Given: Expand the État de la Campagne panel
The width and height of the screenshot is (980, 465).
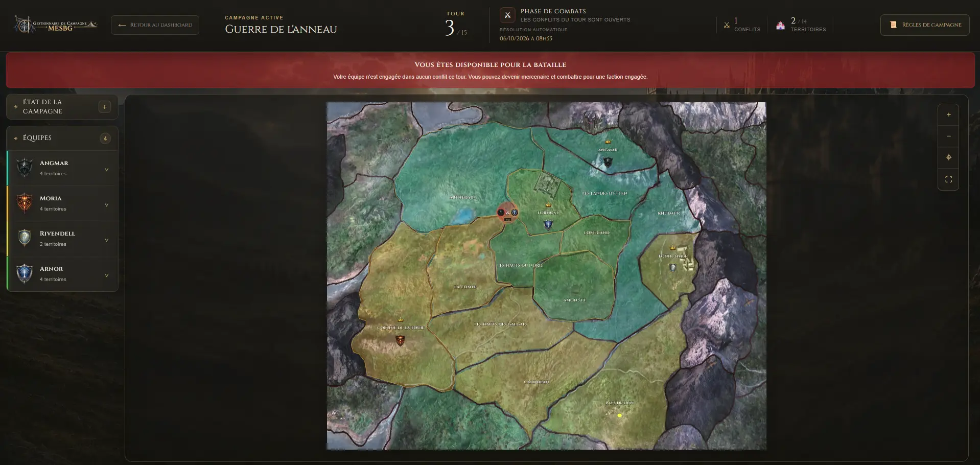Looking at the screenshot, I should click(105, 107).
